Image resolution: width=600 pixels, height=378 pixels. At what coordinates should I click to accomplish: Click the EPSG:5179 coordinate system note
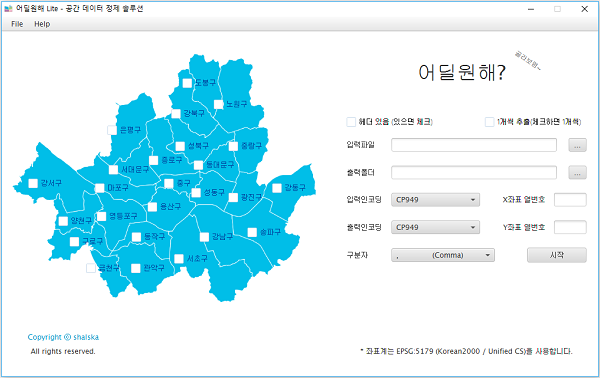point(466,351)
